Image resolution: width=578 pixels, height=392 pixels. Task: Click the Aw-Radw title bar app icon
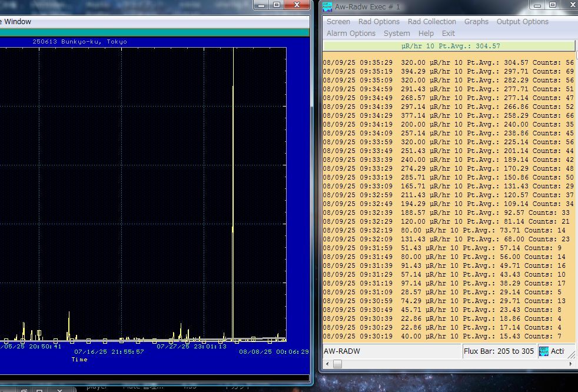328,6
